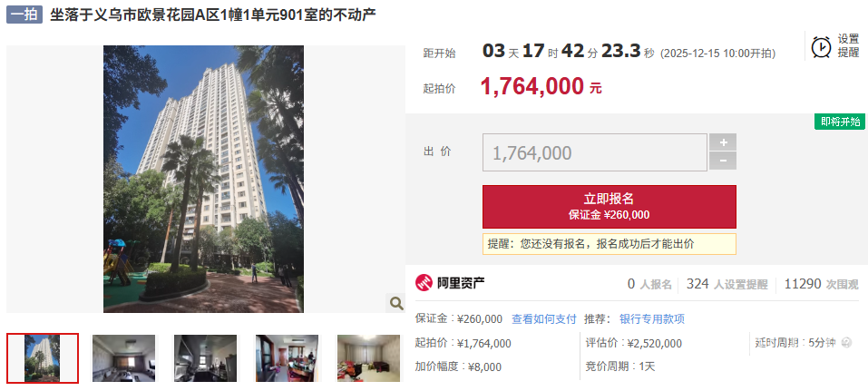The width and height of the screenshot is (868, 391).
Task: Click the magnifier zoom icon on photo
Action: coord(395,302)
